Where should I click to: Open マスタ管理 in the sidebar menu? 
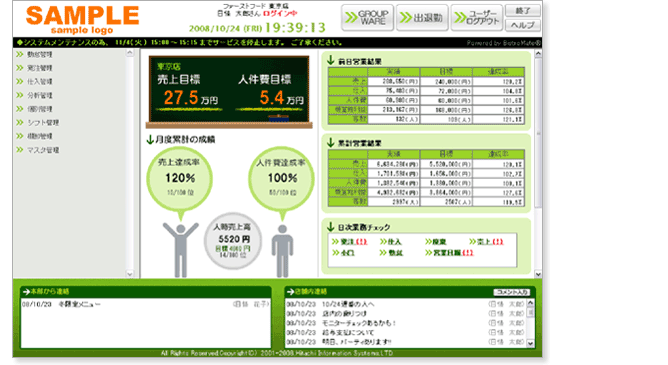coord(38,150)
